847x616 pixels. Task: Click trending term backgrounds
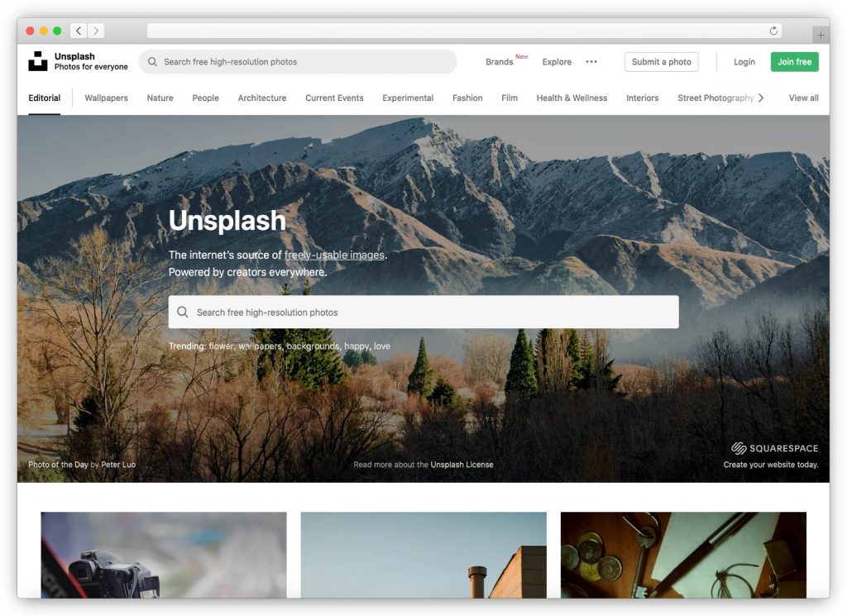[x=313, y=346]
